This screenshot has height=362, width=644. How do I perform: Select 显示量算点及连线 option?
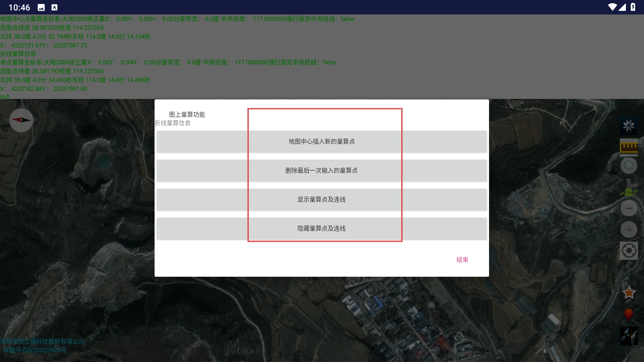coord(322,200)
